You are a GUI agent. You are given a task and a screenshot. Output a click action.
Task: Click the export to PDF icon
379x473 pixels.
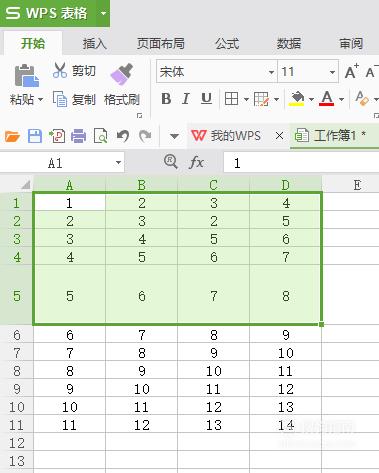(x=57, y=136)
